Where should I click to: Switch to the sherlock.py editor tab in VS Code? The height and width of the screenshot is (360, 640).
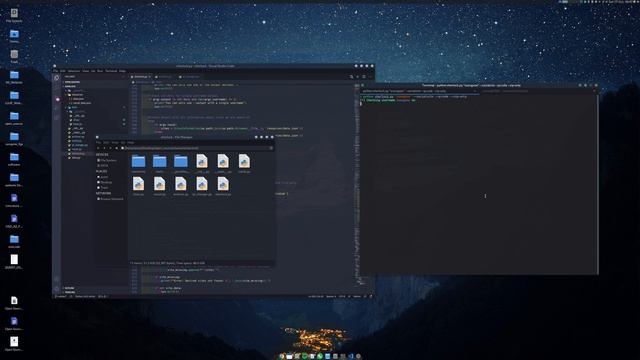click(141, 77)
